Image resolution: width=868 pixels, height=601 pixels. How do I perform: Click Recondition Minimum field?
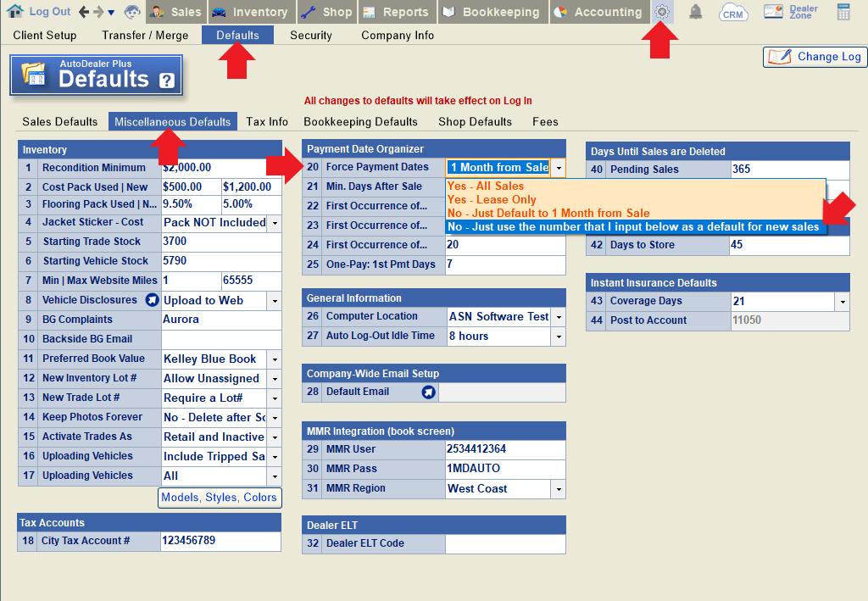tap(221, 168)
